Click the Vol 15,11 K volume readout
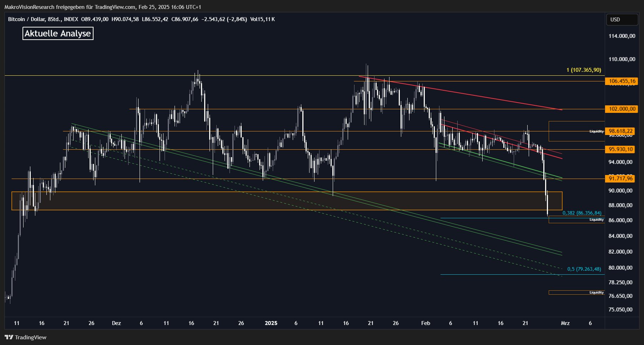The image size is (644, 345). coord(262,19)
